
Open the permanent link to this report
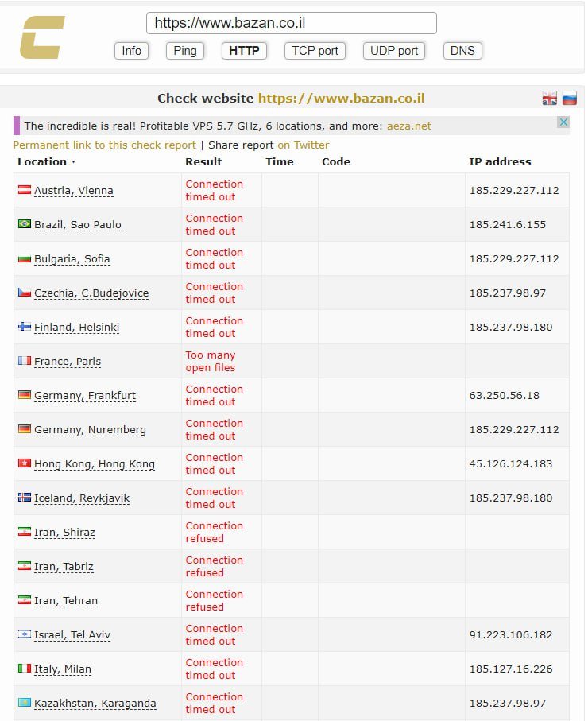click(x=104, y=145)
